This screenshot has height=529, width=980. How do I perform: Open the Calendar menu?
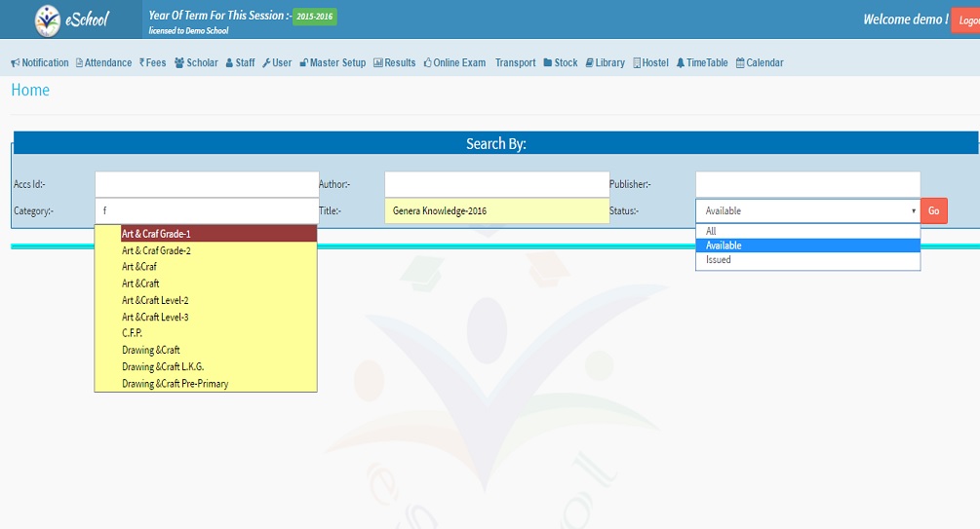point(759,63)
